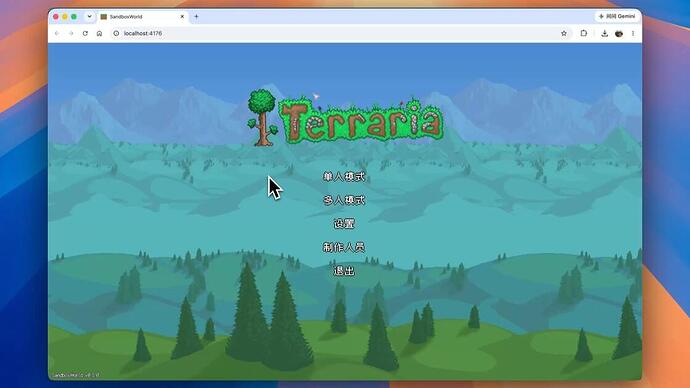Close the SandboxWorld tab
This screenshot has width=690, height=388.
(x=182, y=17)
